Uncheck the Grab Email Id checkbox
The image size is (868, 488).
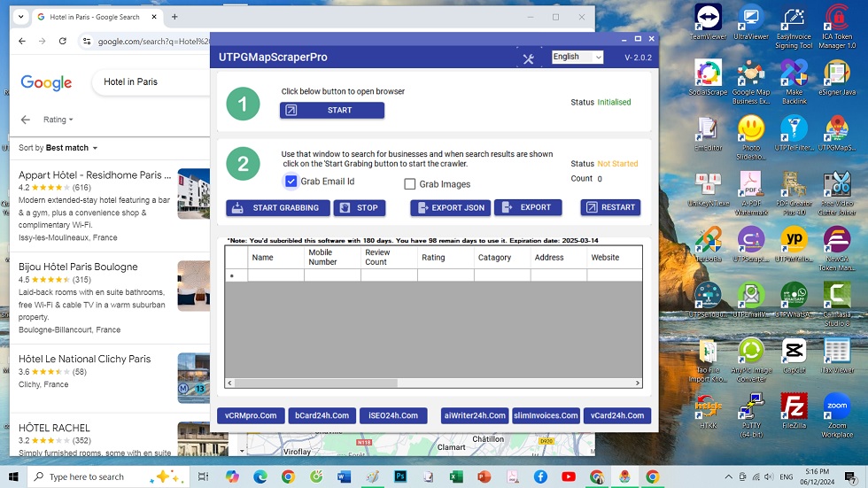click(291, 182)
